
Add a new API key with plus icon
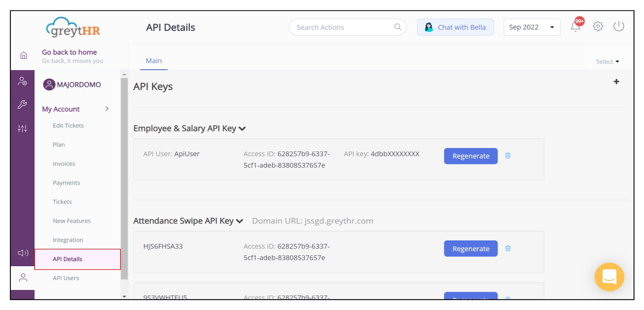616,81
